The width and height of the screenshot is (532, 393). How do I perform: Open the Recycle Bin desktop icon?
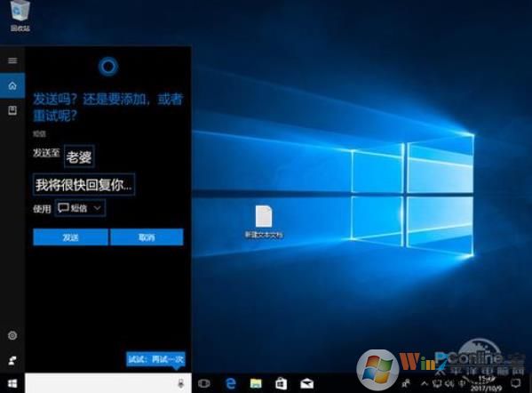coord(20,16)
